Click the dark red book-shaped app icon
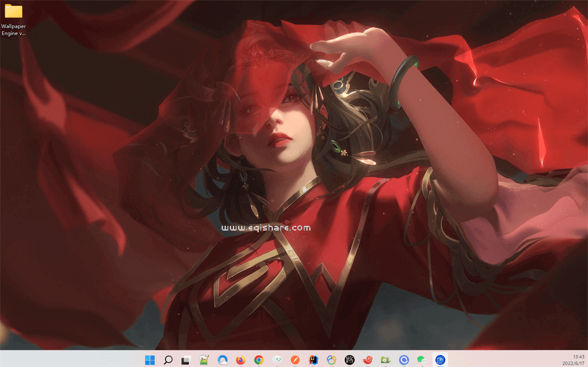The height and width of the screenshot is (367, 588). [x=312, y=359]
